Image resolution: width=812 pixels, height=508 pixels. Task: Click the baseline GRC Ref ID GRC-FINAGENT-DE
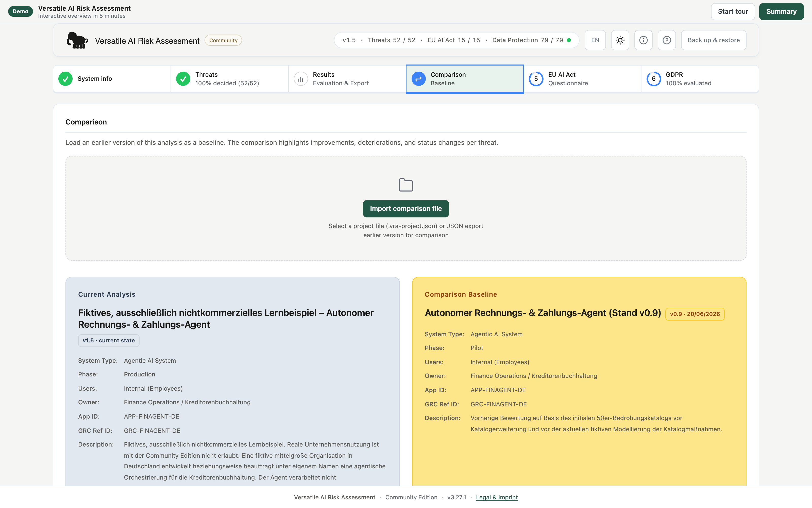pyautogui.click(x=499, y=404)
